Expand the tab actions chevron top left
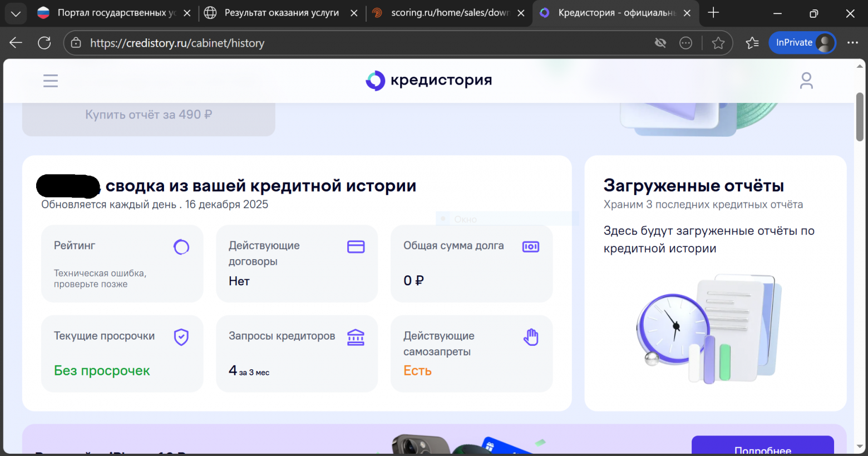Viewport: 868px width, 456px height. [x=15, y=13]
